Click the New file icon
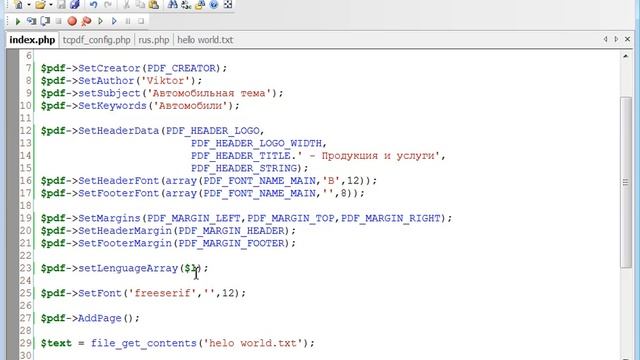640x360 pixels. (18, 5)
